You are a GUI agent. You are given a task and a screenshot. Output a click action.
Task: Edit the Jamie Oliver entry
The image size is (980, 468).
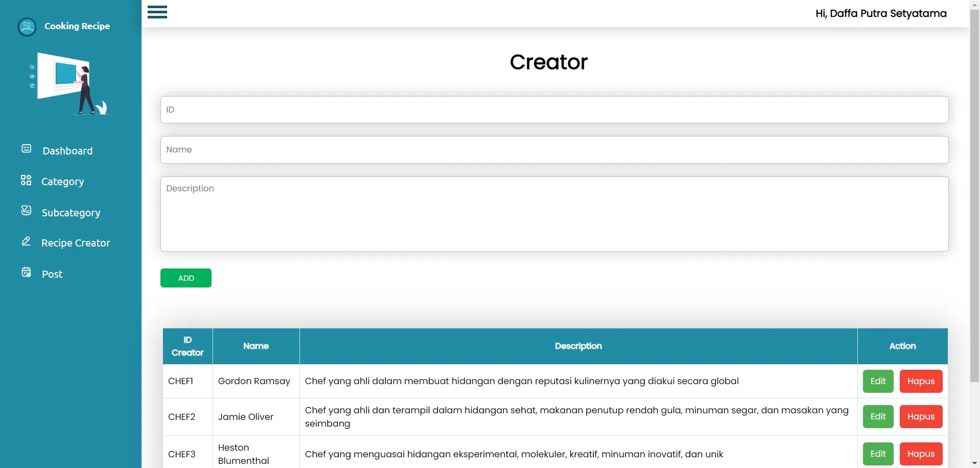click(x=878, y=416)
